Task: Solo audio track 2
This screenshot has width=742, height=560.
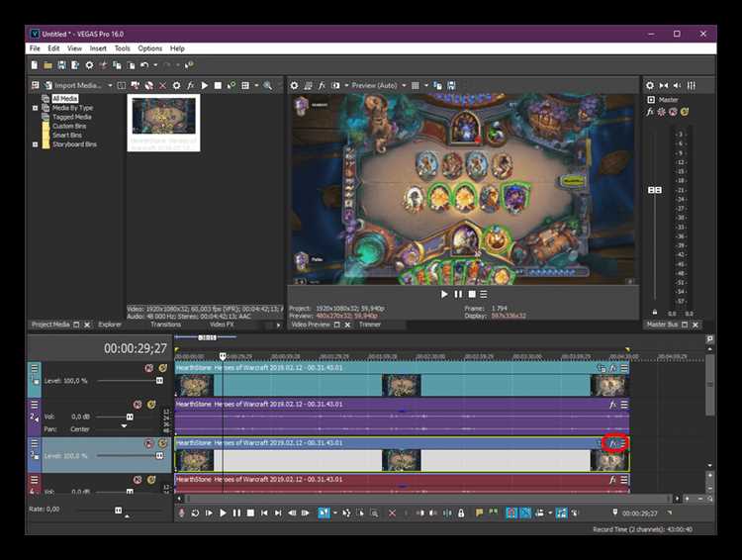Action: (x=151, y=405)
